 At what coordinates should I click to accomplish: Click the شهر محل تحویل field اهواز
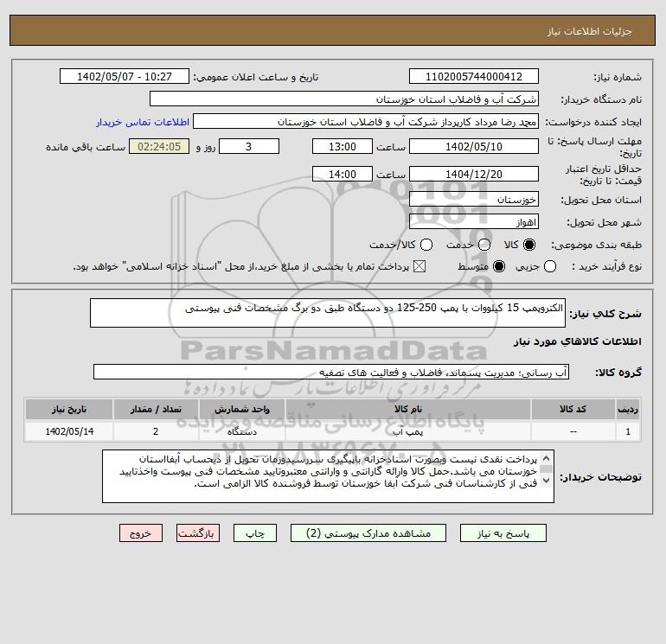coord(474,221)
